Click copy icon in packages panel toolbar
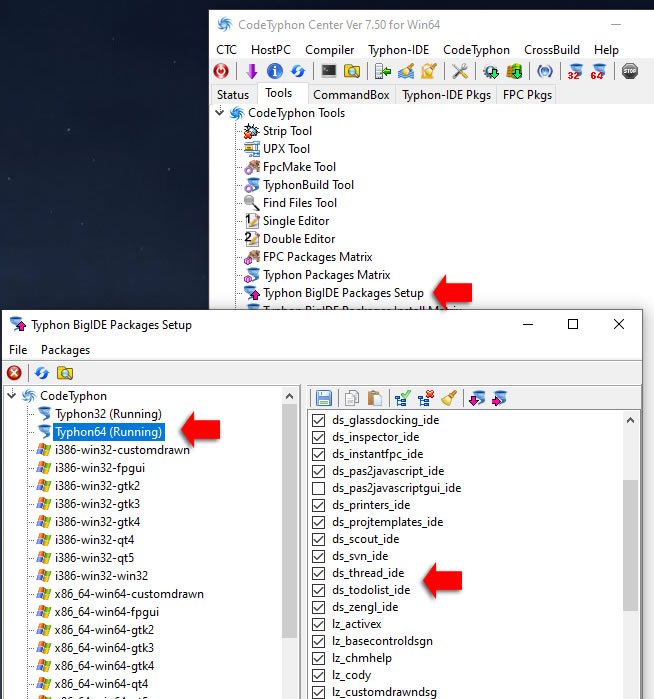654x699 pixels. pyautogui.click(x=352, y=398)
